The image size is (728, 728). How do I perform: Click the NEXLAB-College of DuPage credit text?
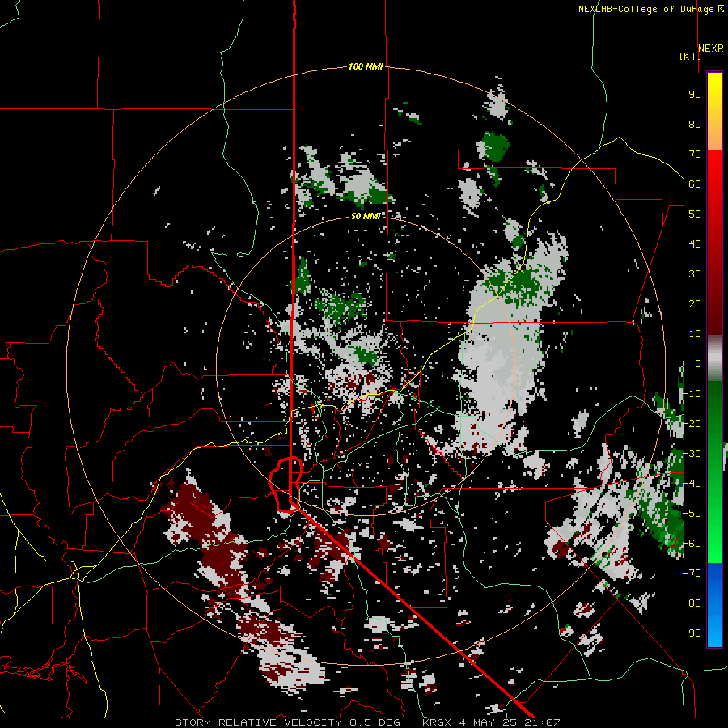point(650,9)
